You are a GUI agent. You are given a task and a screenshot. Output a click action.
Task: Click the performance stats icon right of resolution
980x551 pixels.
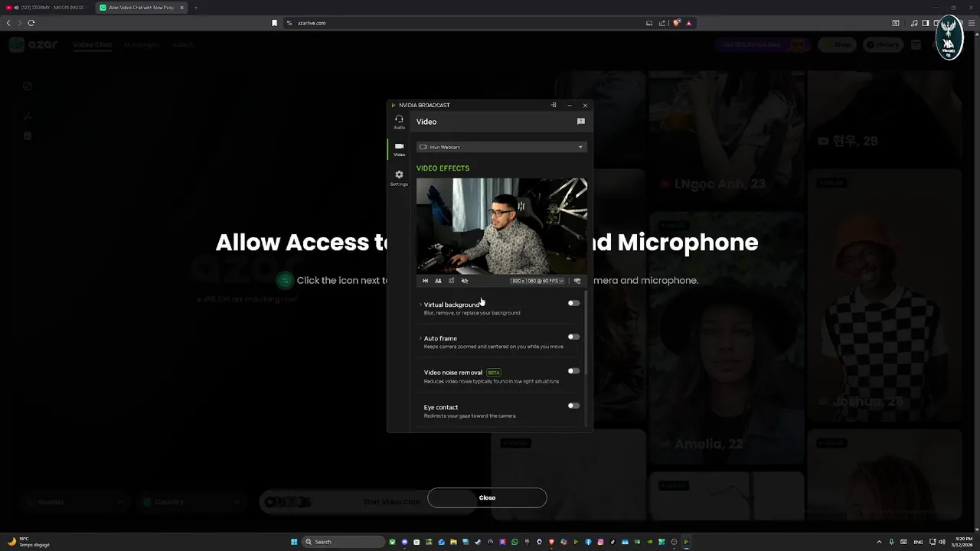(577, 281)
